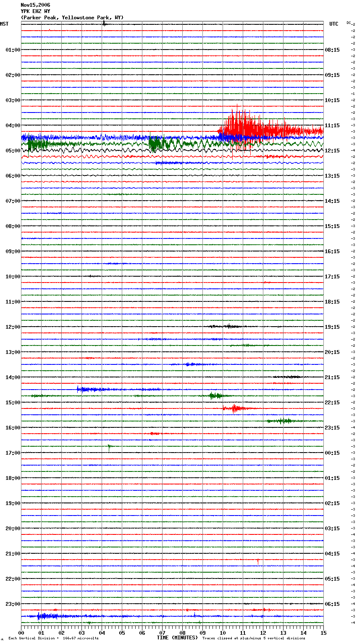Click the UTC time label "12:15"

332,151
